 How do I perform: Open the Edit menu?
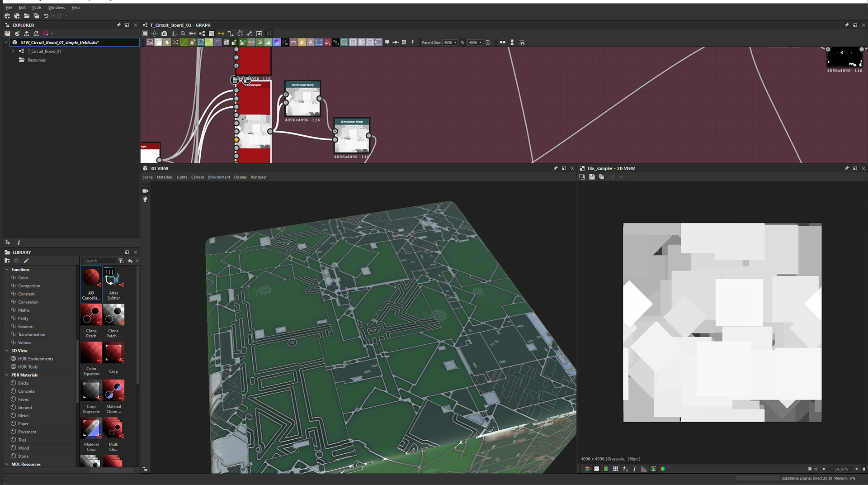coord(22,7)
